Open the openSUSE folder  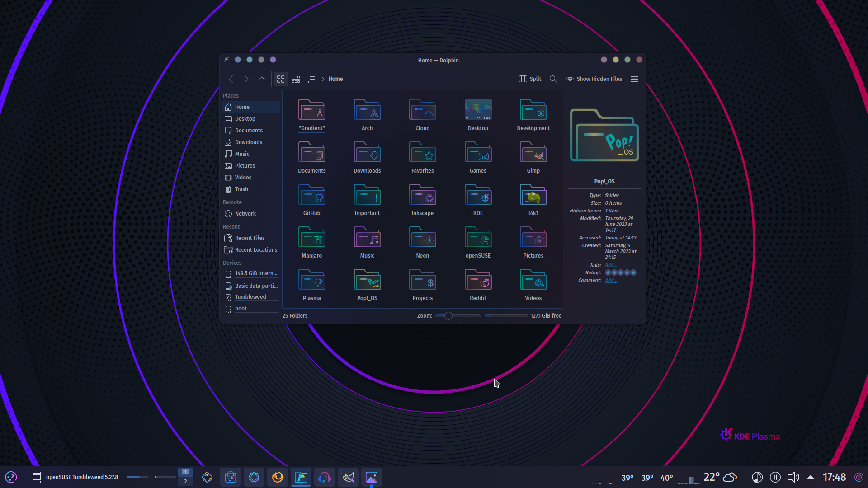coord(478,242)
